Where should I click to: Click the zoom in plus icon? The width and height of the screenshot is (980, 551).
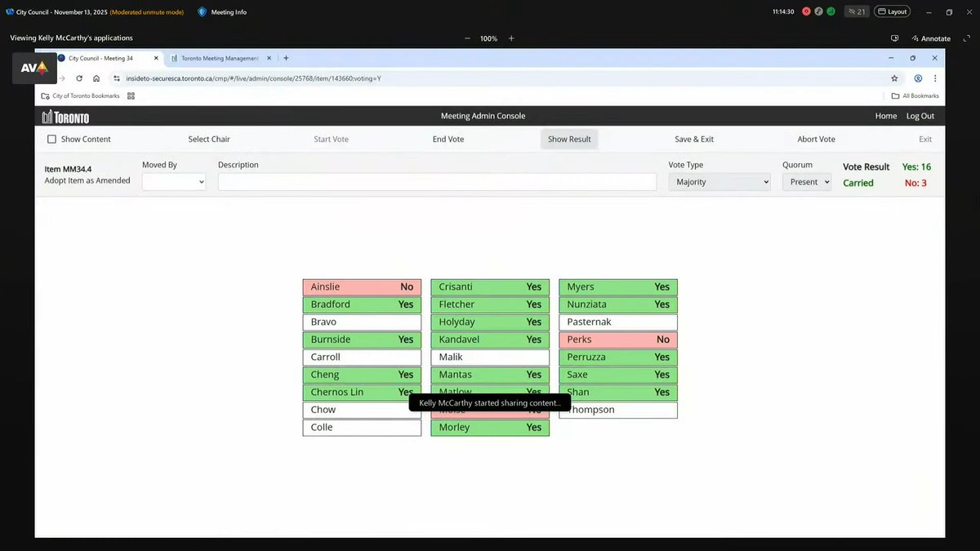[x=511, y=38]
